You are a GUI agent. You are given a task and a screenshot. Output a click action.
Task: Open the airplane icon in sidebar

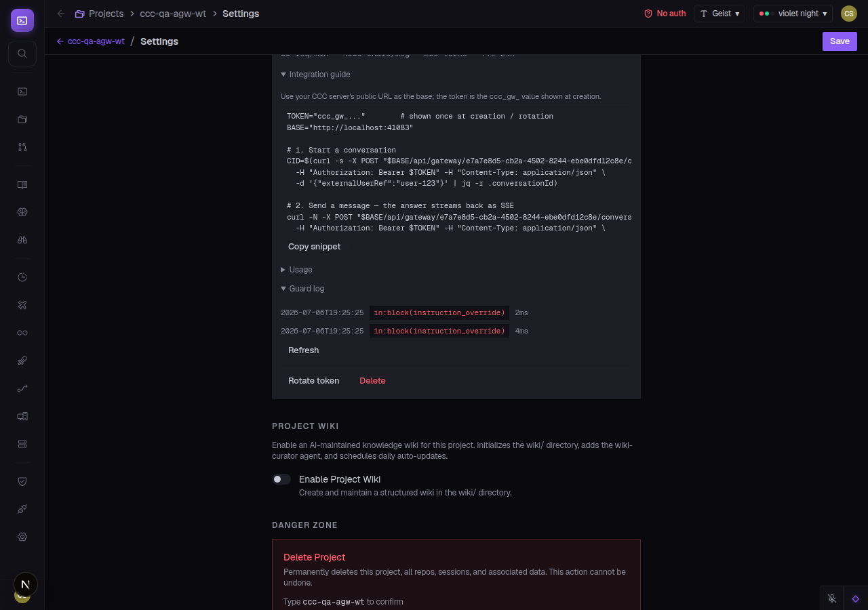pos(22,305)
